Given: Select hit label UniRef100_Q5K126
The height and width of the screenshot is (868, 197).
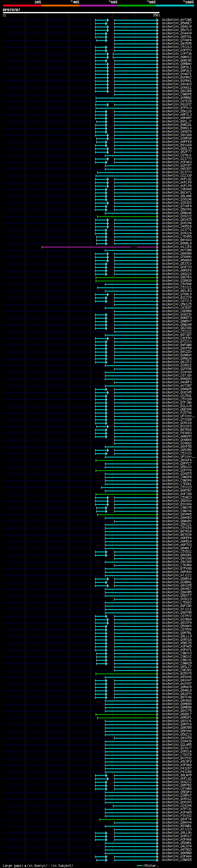Looking at the screenshot, I should coord(176,111).
